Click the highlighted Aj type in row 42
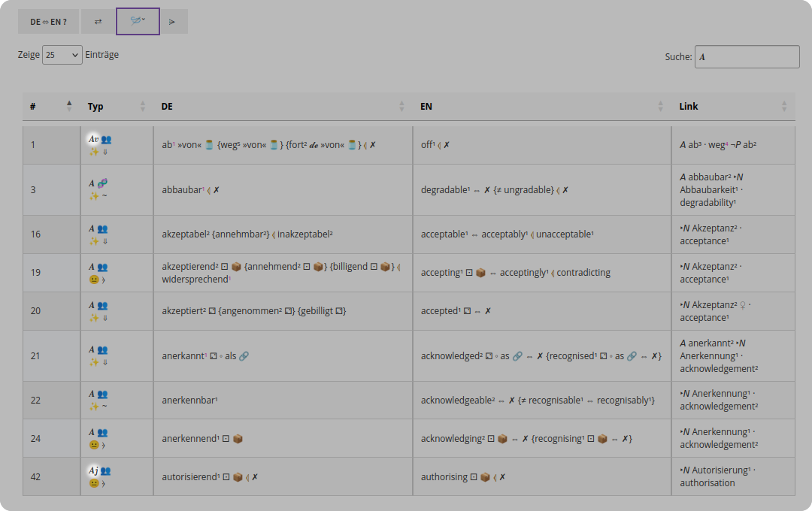812x511 pixels. click(93, 470)
